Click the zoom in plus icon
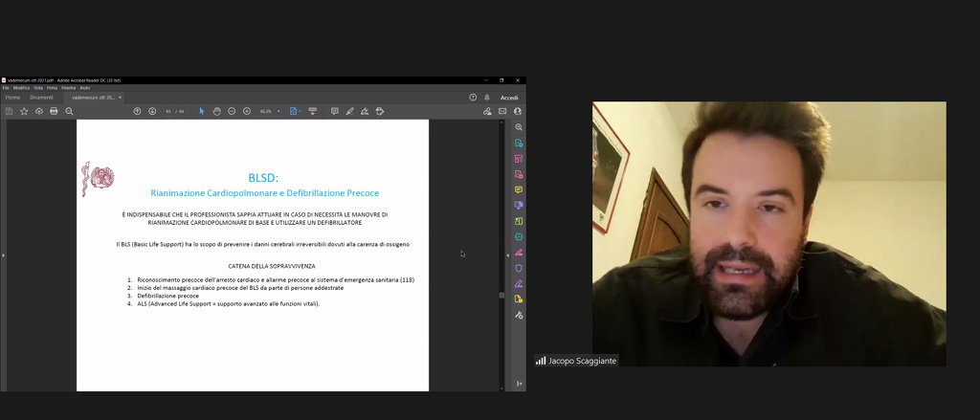 (247, 111)
